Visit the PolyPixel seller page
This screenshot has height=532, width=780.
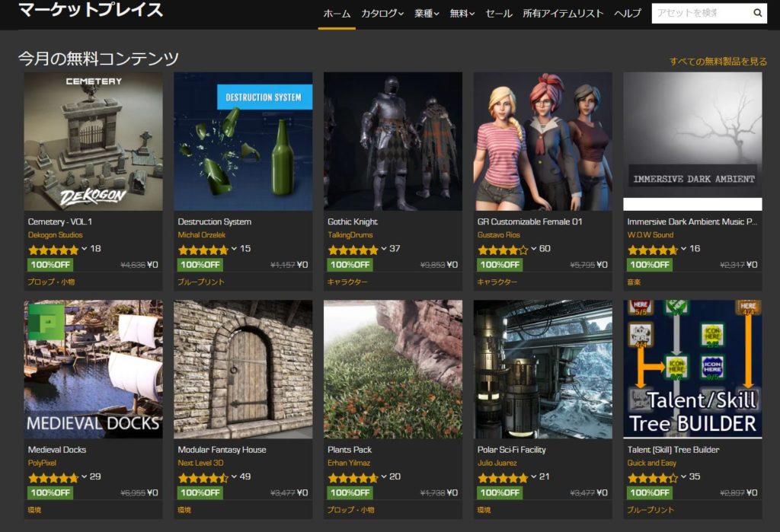pyautogui.click(x=42, y=463)
